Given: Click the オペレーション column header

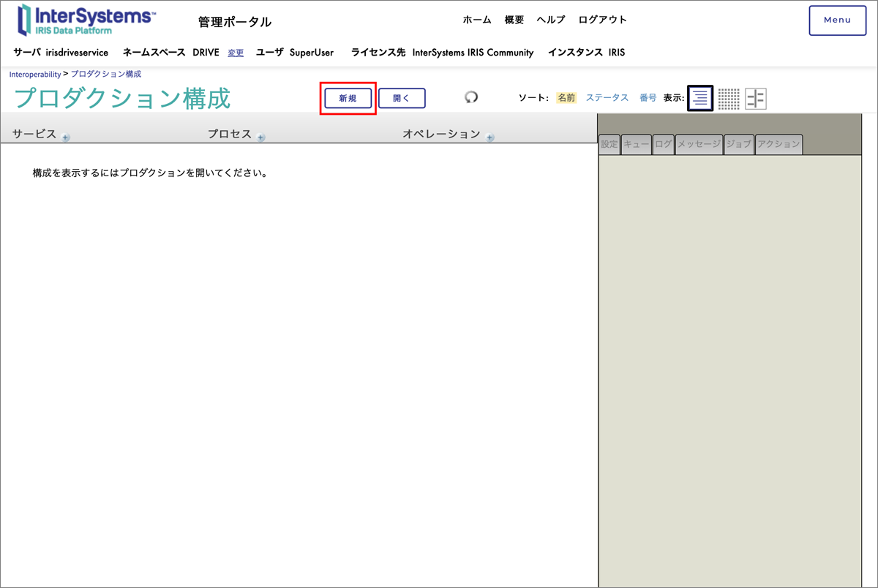Looking at the screenshot, I should (x=441, y=134).
